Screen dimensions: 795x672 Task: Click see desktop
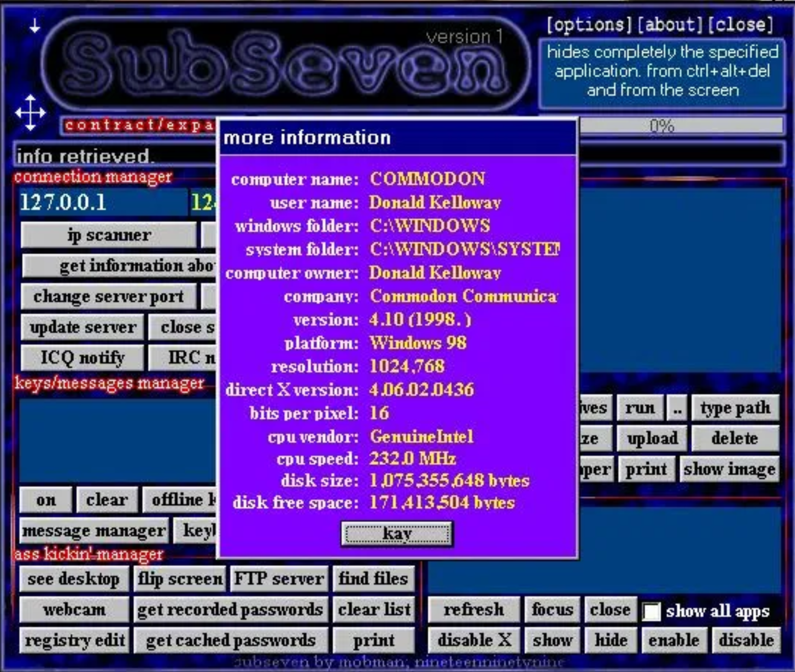(74, 579)
